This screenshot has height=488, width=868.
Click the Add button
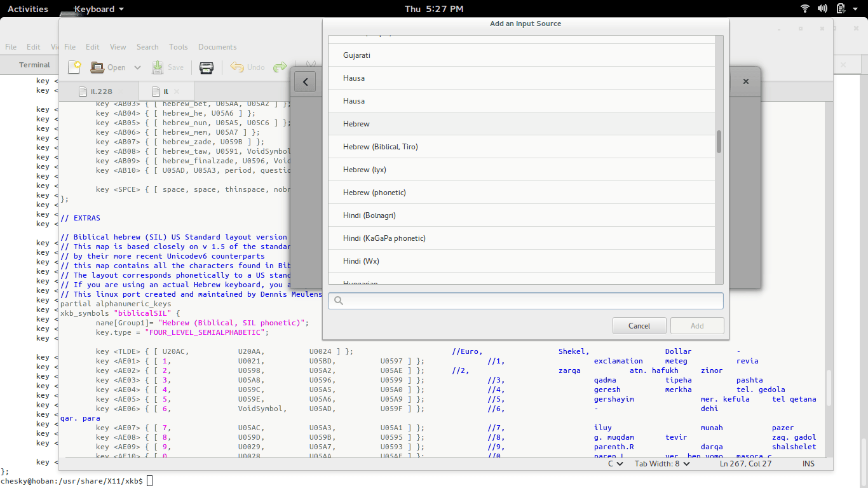point(697,325)
